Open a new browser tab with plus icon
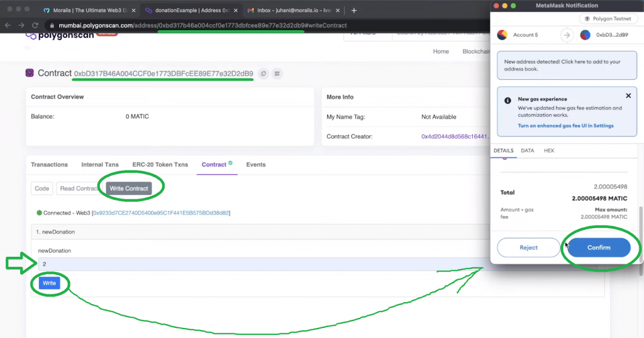 354,11
